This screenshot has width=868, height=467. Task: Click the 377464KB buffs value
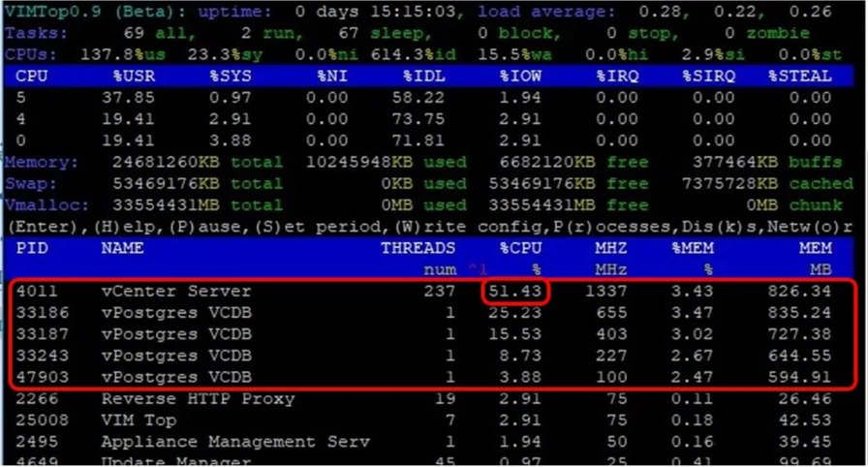click(735, 162)
